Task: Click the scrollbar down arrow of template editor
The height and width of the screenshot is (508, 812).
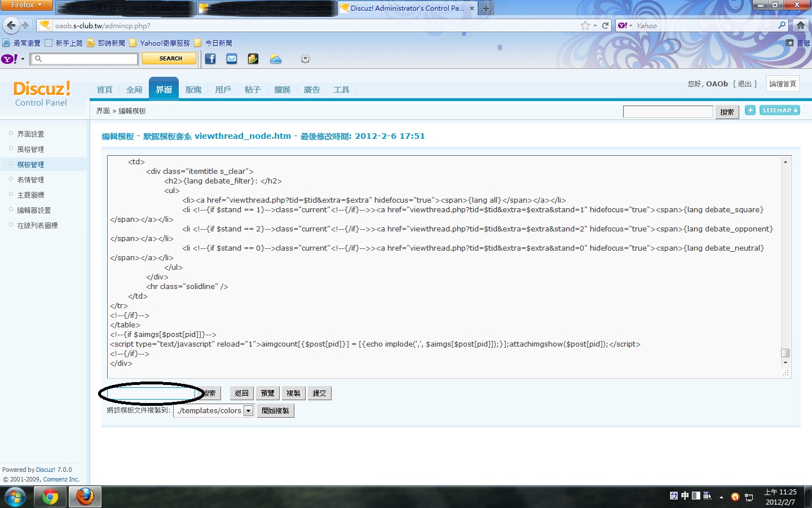Action: click(785, 363)
